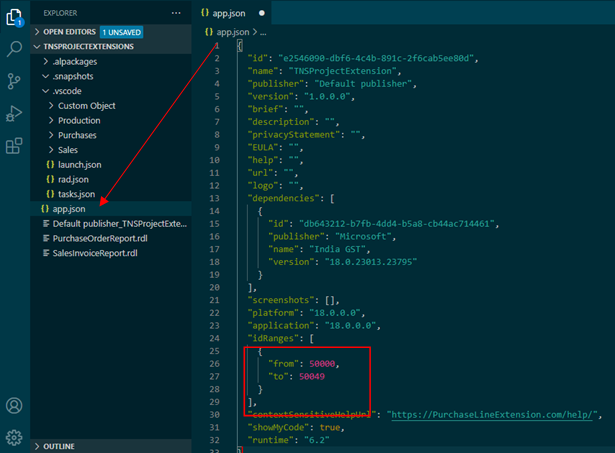Click the "TNSProjectExtension" name value
Image resolution: width=615 pixels, height=453 pixels.
(x=342, y=71)
